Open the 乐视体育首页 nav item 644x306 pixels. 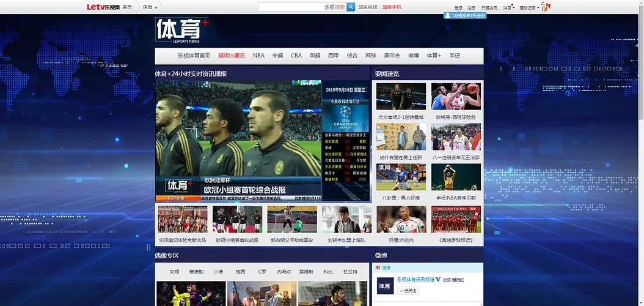(194, 56)
